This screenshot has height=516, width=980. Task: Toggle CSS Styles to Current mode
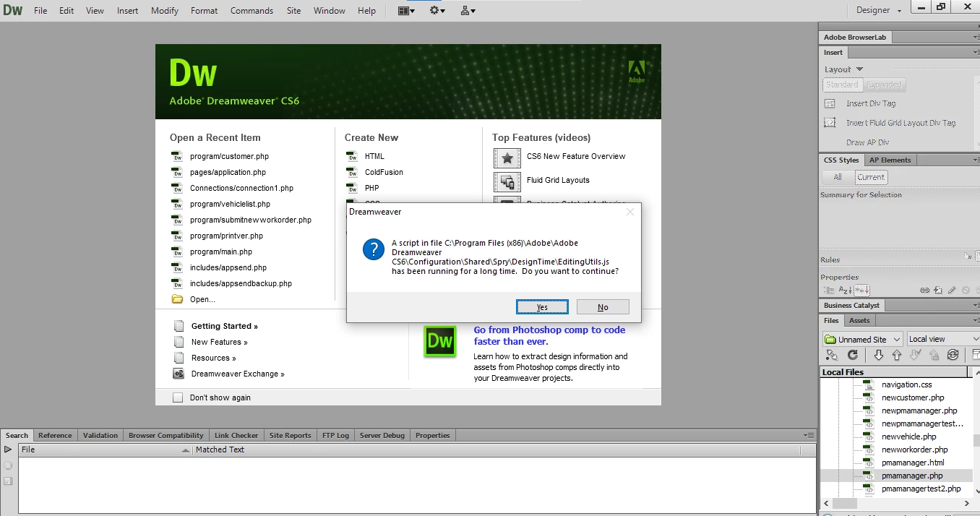871,177
